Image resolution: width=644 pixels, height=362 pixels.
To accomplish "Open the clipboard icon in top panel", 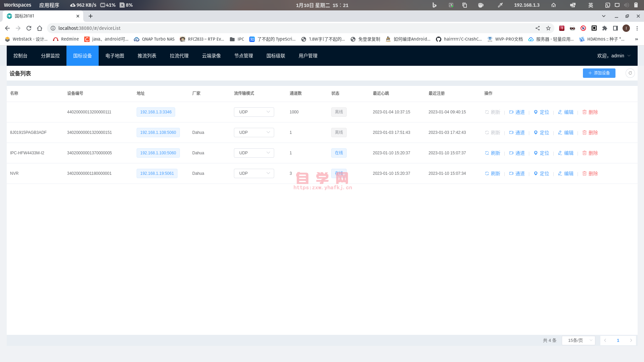I will [x=465, y=5].
